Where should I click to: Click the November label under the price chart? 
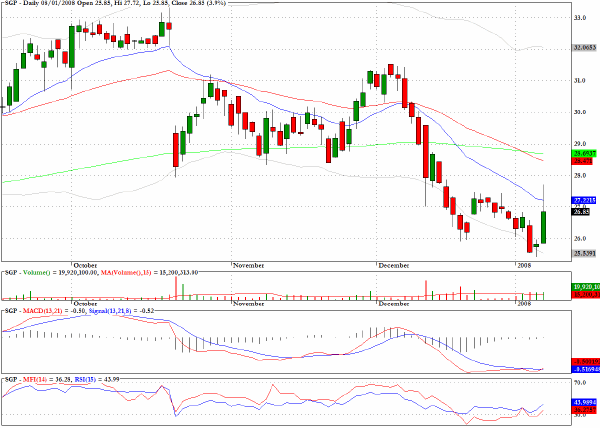point(248,265)
